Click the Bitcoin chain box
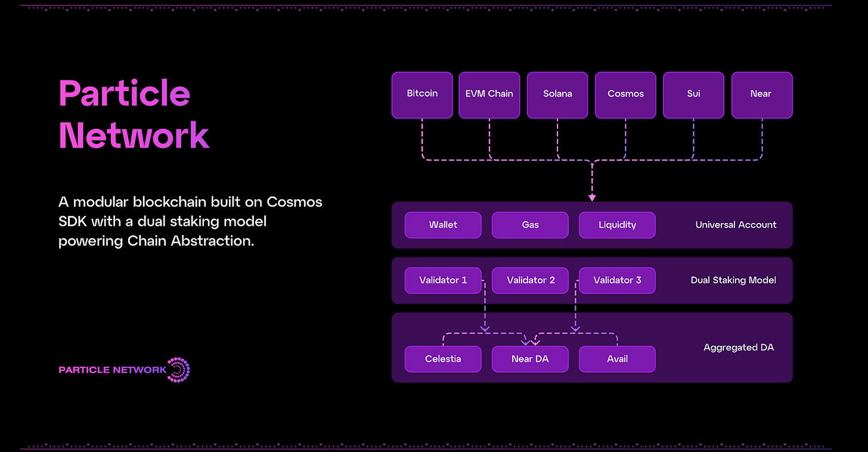The width and height of the screenshot is (868, 452). coord(422,95)
